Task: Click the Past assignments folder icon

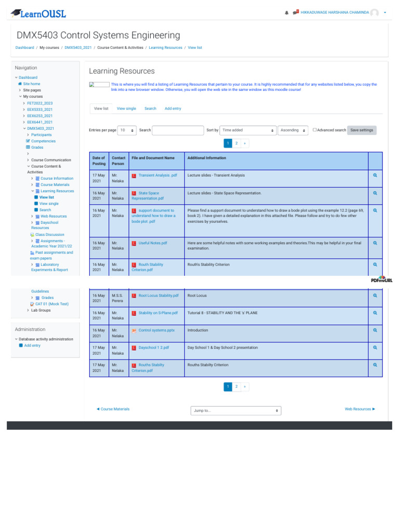Action: pos(32,253)
